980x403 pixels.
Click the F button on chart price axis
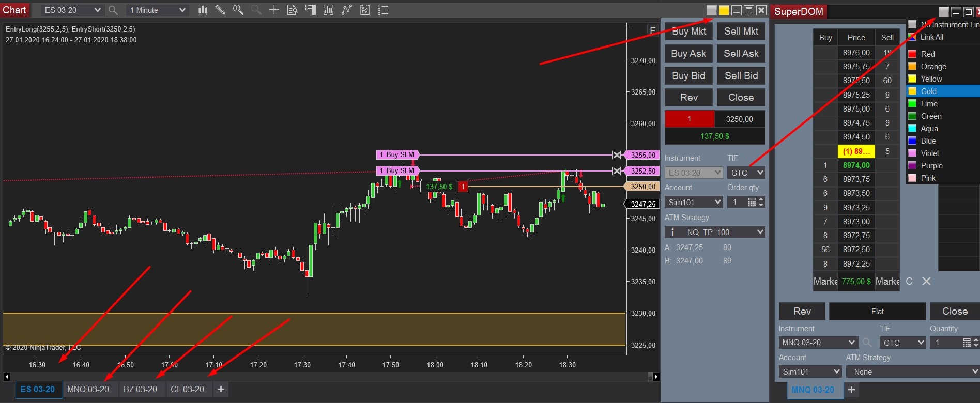coord(652,30)
